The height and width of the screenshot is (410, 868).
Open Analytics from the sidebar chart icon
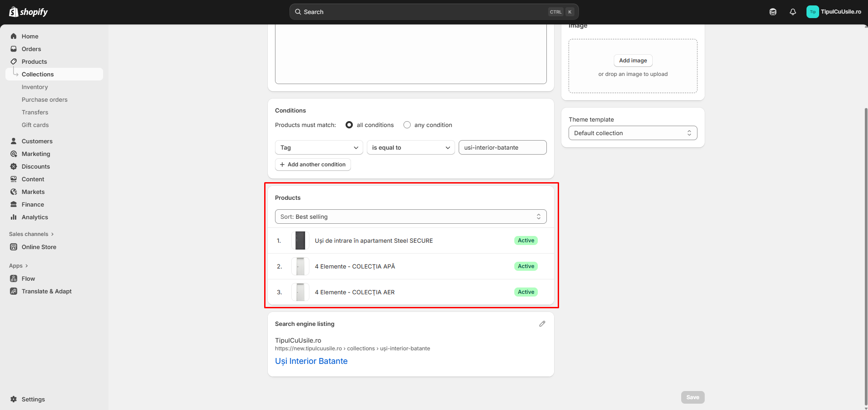(x=14, y=217)
